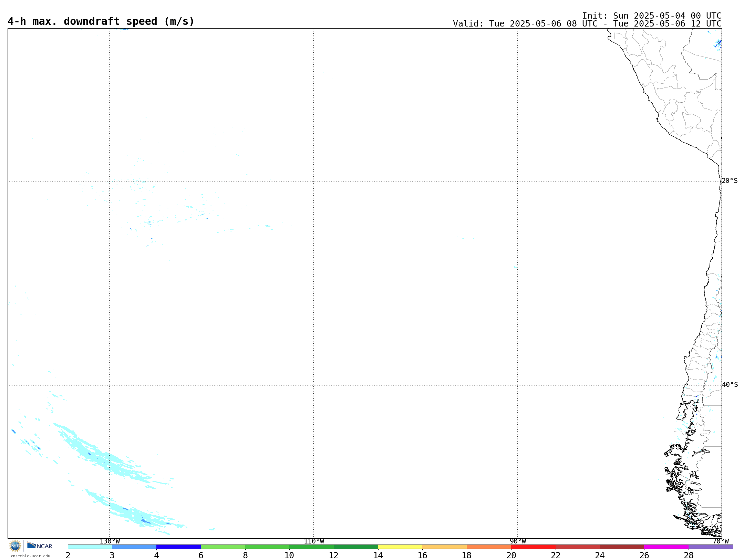The image size is (744, 560).
Task: Click the orange 18-20 colorbar swatch
Action: tap(489, 547)
